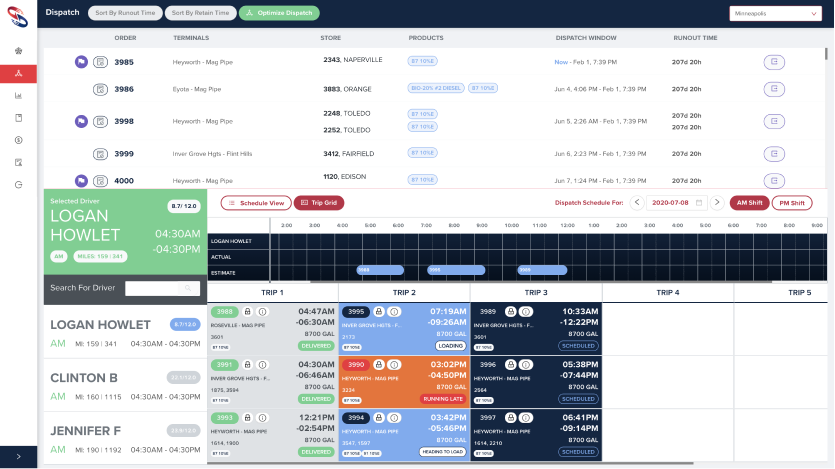Image resolution: width=835 pixels, height=469 pixels.
Task: Open the Minneapolis location dropdown
Action: [x=775, y=13]
